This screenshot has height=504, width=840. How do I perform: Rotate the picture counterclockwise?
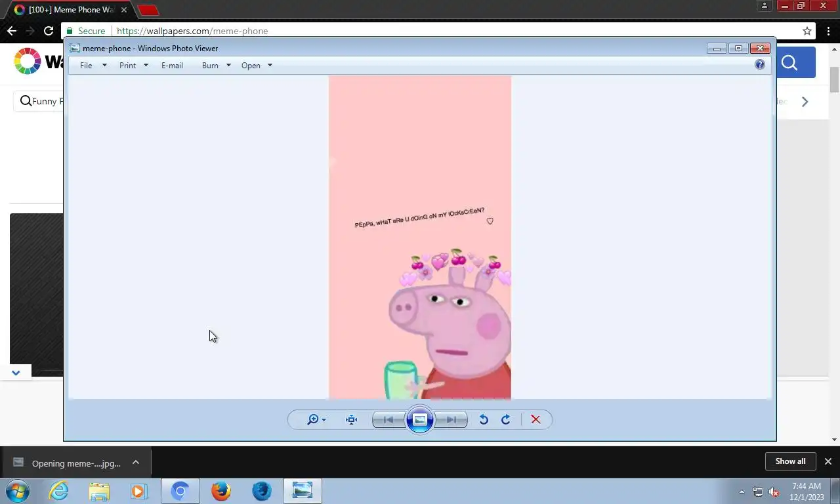[x=484, y=420]
